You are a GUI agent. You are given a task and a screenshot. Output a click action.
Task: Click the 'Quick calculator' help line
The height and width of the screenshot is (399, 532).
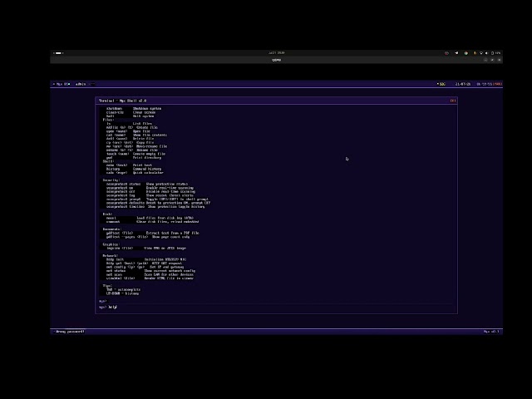[x=135, y=173]
